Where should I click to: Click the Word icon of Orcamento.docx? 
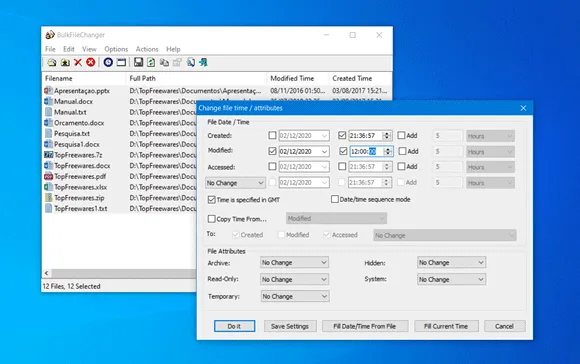[48, 122]
